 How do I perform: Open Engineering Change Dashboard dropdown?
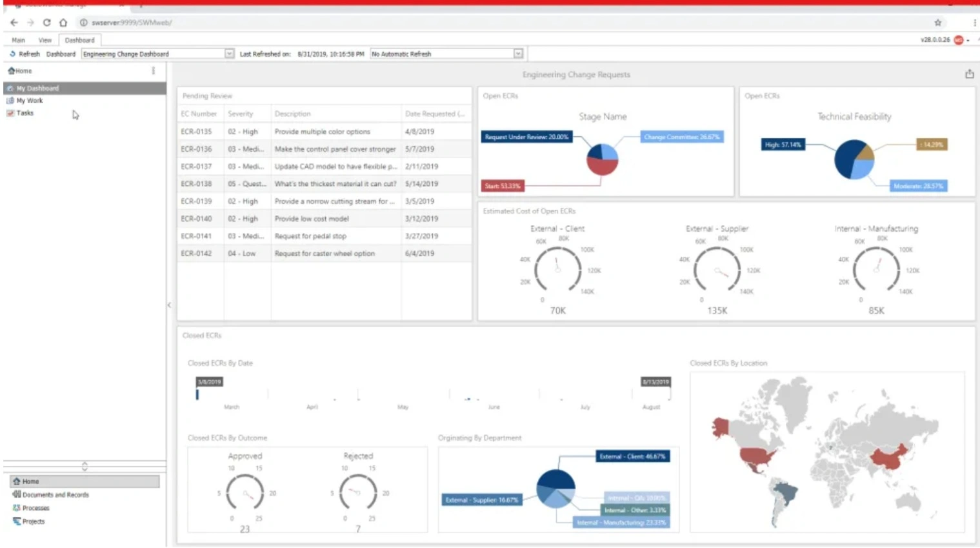229,54
